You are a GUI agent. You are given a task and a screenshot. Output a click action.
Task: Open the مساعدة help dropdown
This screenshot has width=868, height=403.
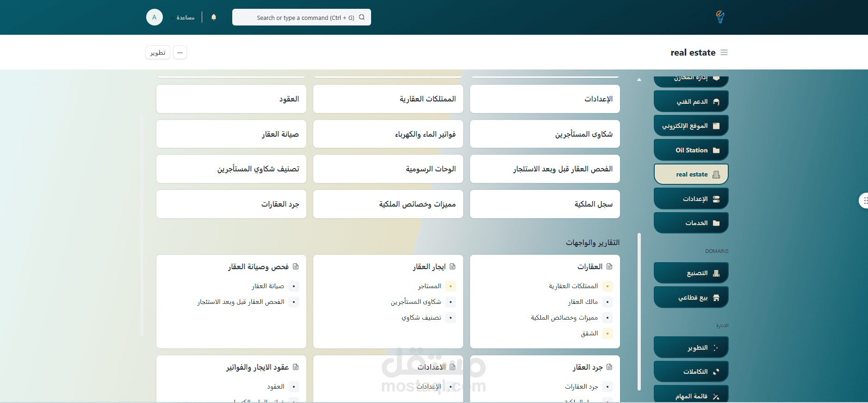(x=183, y=18)
